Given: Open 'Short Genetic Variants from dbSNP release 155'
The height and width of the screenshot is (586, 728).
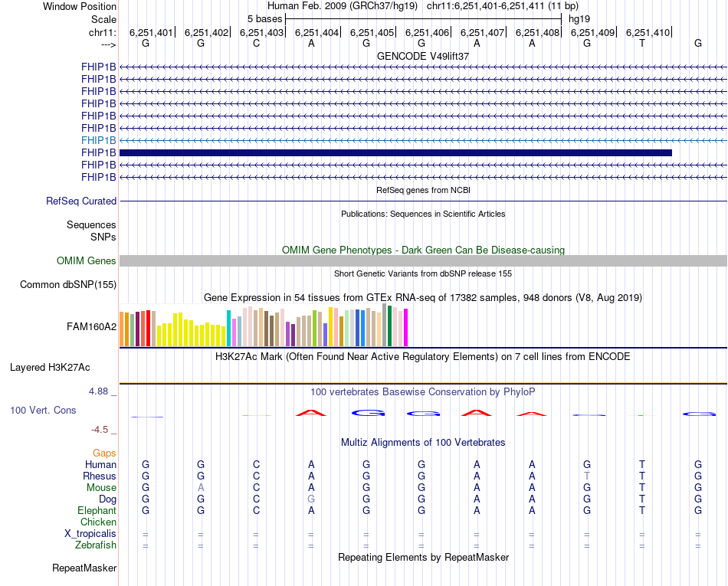Looking at the screenshot, I should pos(423,273).
